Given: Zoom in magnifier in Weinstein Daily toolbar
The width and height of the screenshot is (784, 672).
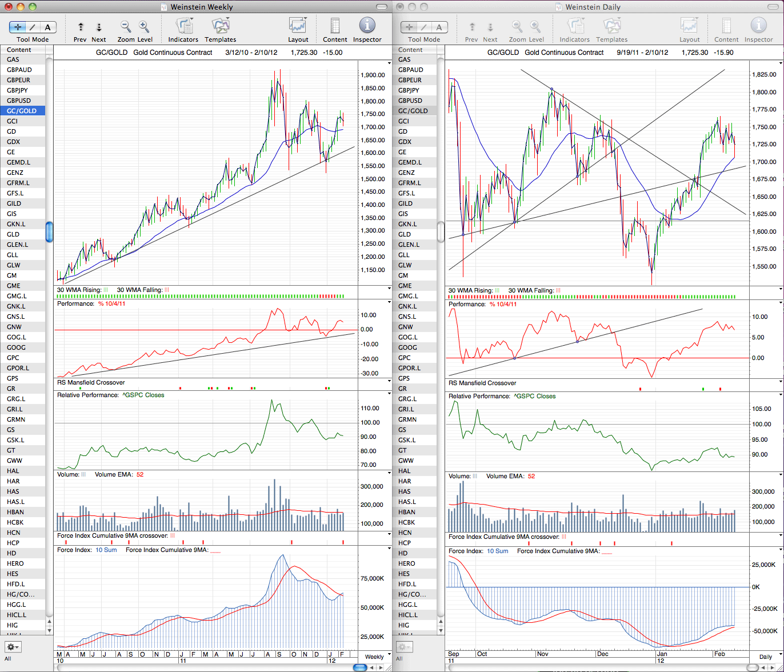Looking at the screenshot, I should (x=535, y=26).
